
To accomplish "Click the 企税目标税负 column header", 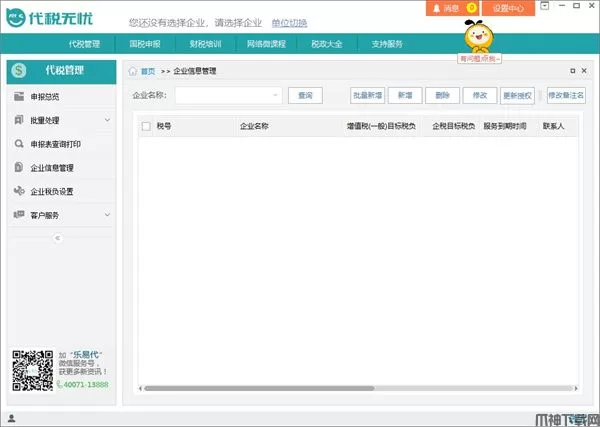I will click(453, 126).
